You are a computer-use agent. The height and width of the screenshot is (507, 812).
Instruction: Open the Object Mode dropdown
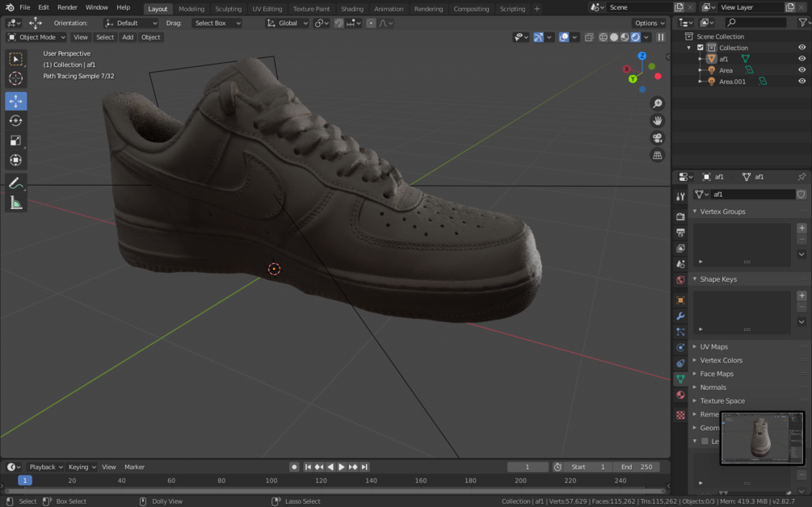[x=36, y=37]
